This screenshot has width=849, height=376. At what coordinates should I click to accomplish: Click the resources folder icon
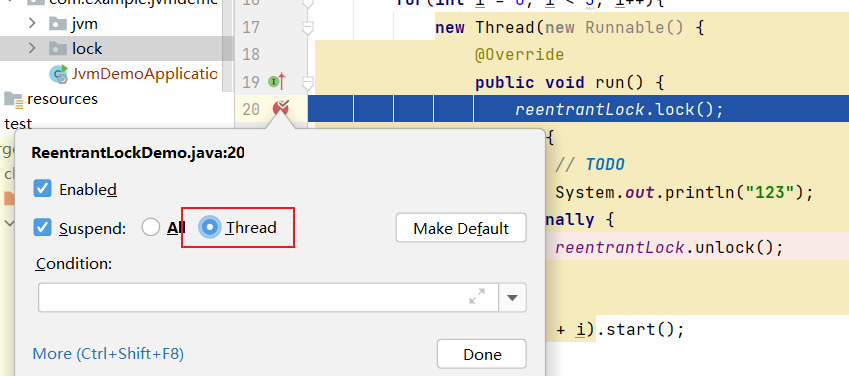coord(14,99)
